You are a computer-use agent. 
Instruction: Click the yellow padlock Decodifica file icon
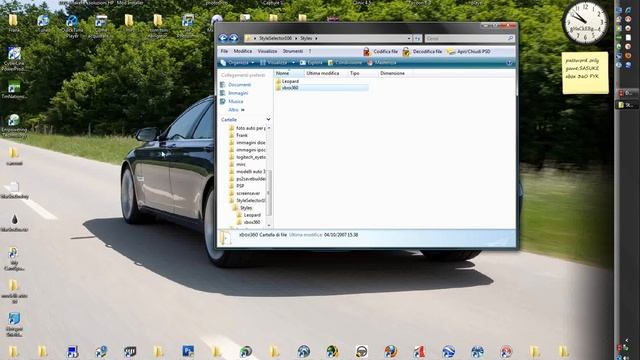[x=406, y=51]
